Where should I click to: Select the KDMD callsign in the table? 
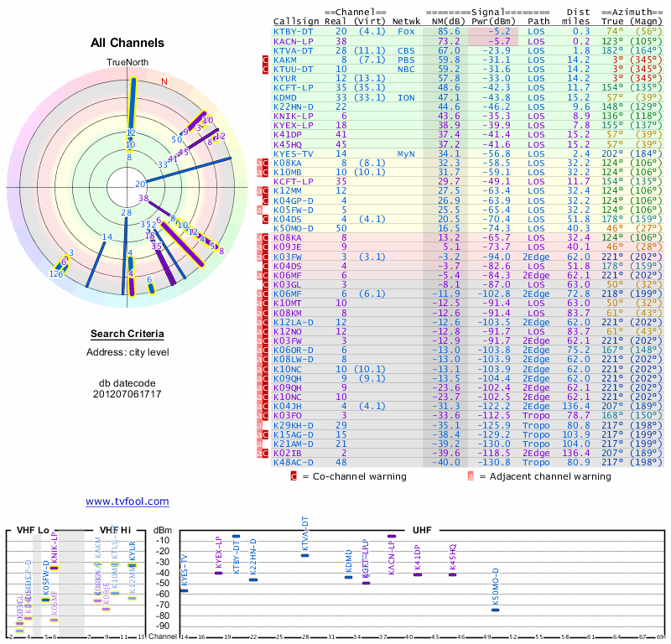pos(285,97)
